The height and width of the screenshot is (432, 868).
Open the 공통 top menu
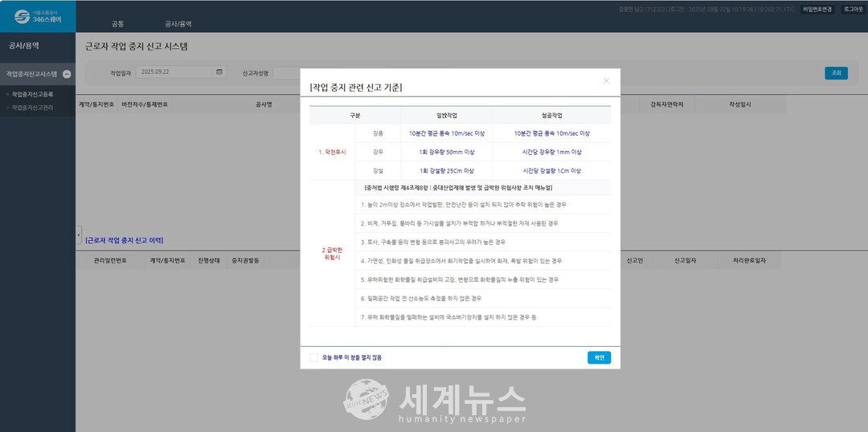(x=117, y=24)
